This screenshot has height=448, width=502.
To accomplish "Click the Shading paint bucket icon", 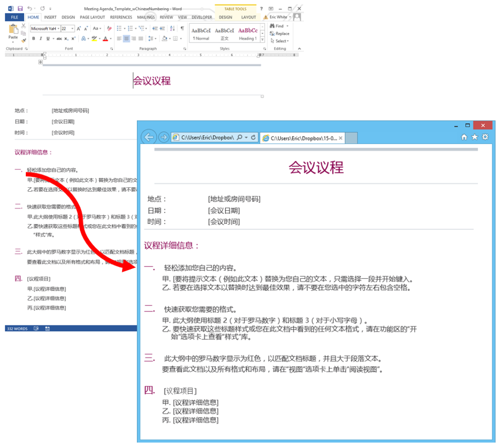I will pyautogui.click(x=165, y=39).
